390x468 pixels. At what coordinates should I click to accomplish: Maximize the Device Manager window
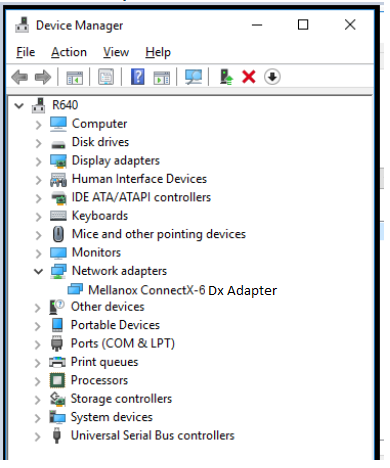click(x=303, y=25)
